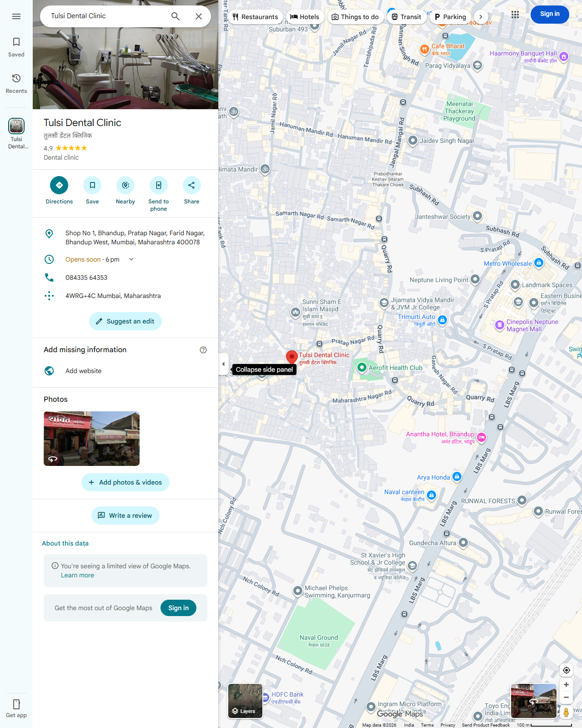The width and height of the screenshot is (582, 728).
Task: Select Transit chip
Action: click(406, 17)
